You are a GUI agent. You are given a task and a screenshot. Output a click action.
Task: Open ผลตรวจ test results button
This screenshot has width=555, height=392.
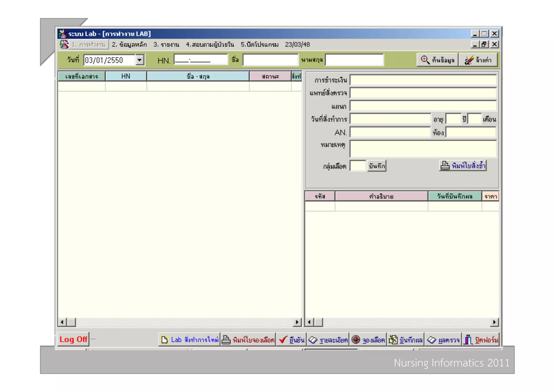443,340
